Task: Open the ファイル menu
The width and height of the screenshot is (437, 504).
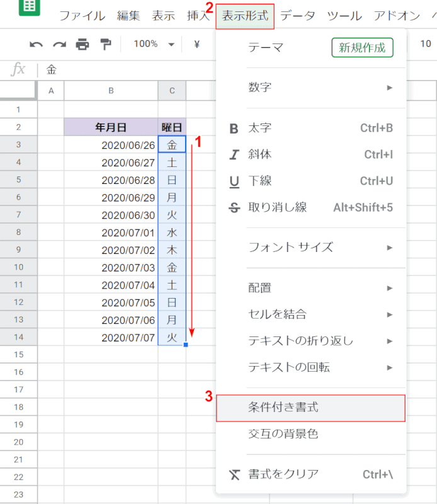Action: [82, 16]
